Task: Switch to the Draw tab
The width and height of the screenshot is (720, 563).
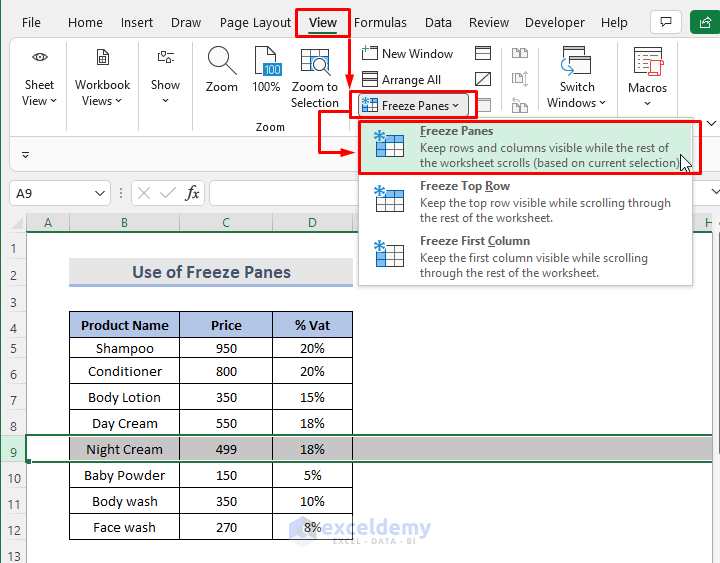Action: [x=186, y=23]
